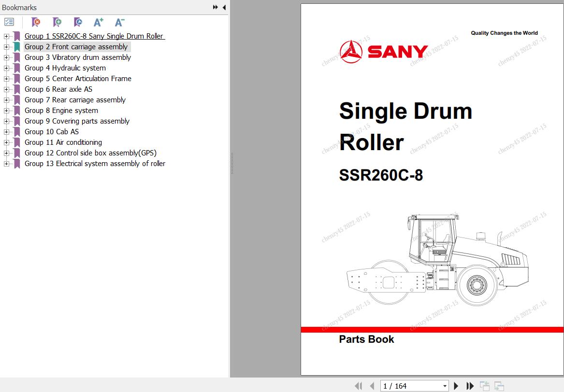Screen dimensions: 564x392
Task: Open Group 4 Hydraulic system bookmark
Action: [65, 68]
